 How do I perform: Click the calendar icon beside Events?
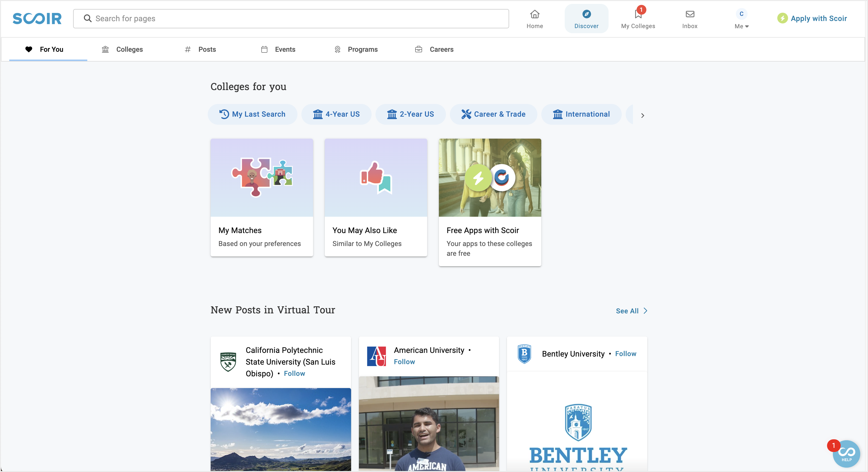click(264, 49)
